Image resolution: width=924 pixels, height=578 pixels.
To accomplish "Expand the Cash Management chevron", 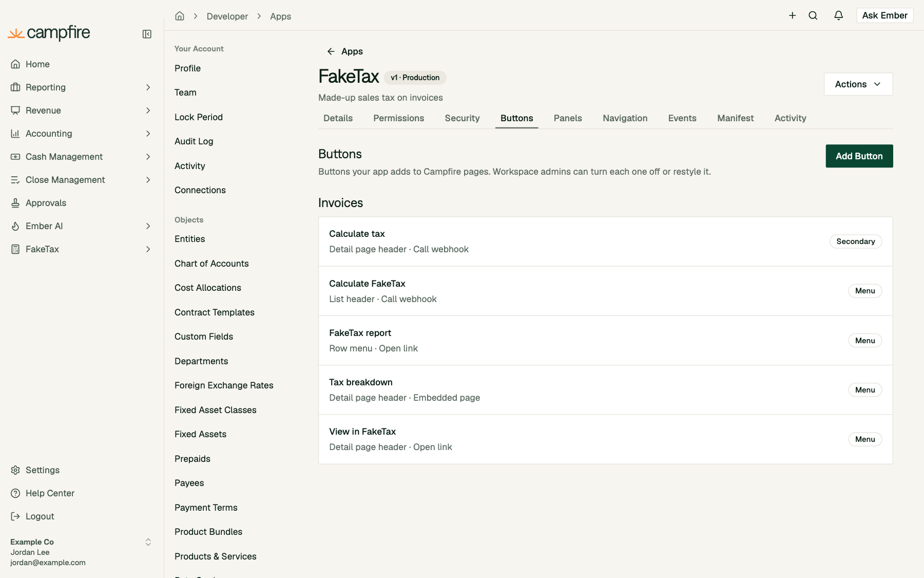I will coord(148,157).
